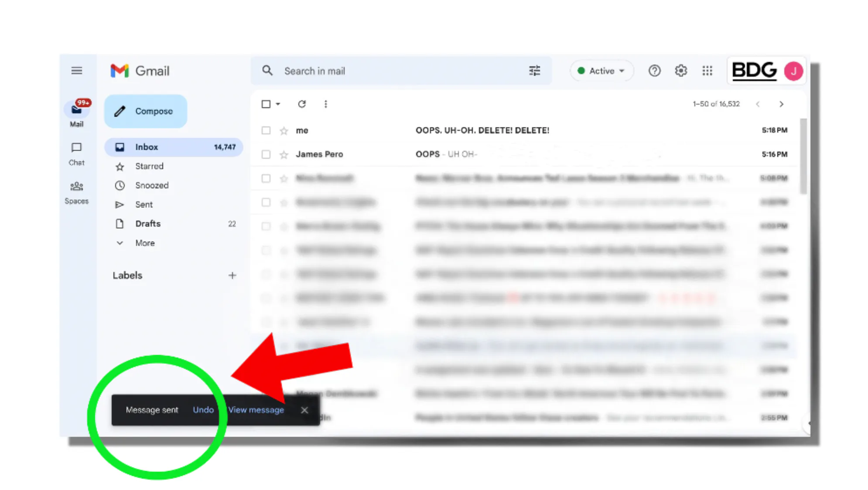Screen dimensions: 868x490
Task: Open Settings gear icon
Action: 681,71
